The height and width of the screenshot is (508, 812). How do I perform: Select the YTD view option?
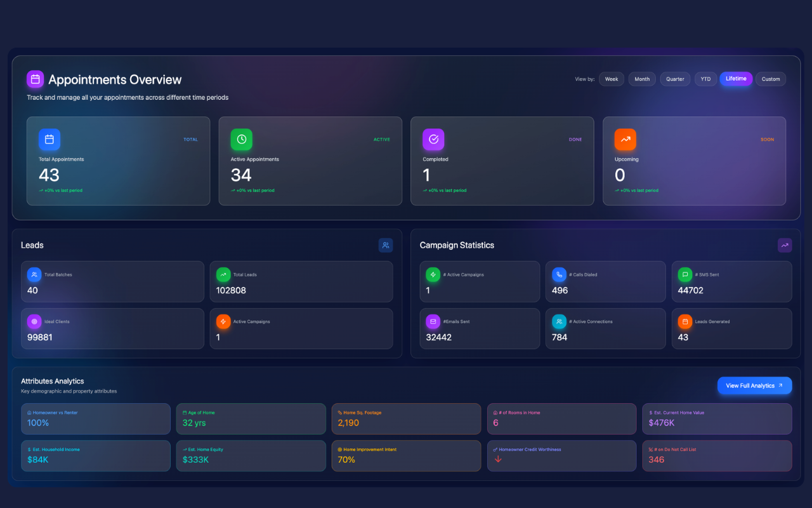point(706,79)
